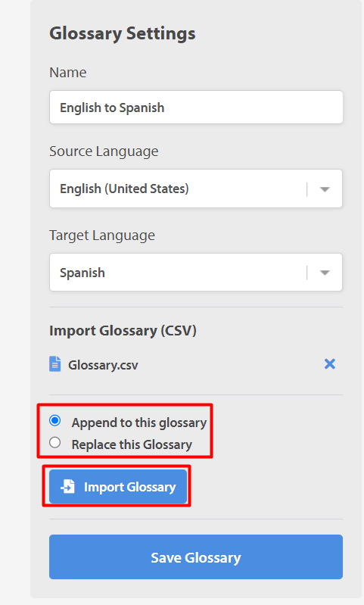Click the Source Language label
This screenshot has width=364, height=605.
104,151
